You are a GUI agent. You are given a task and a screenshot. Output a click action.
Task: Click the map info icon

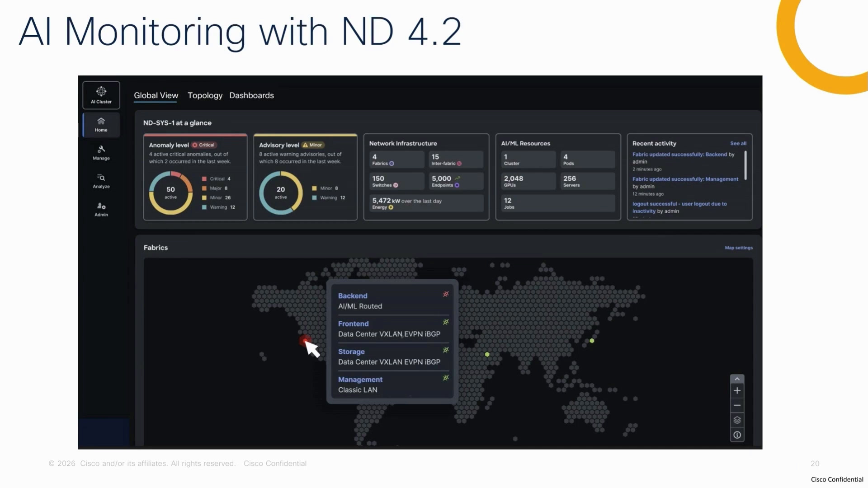[737, 435]
